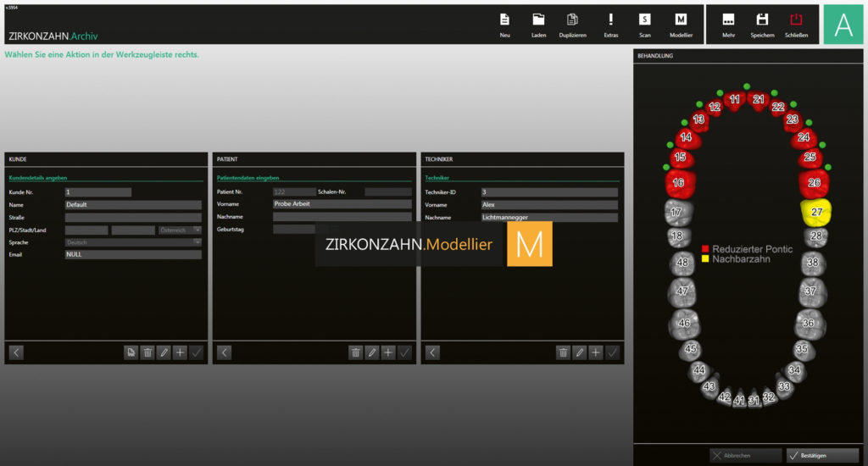Click the technician Vorname field showing Alex
Screen dimensions: 868x466
click(x=549, y=205)
